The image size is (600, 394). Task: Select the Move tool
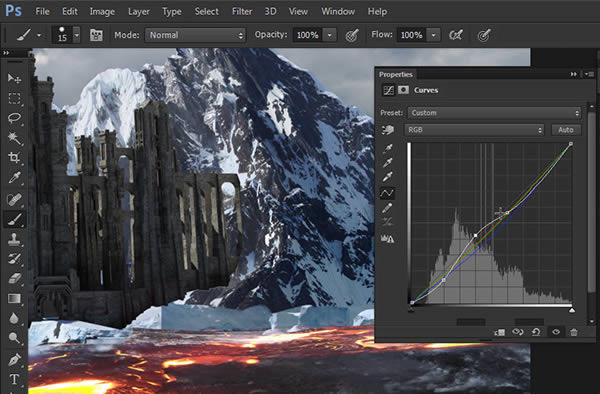(x=15, y=78)
